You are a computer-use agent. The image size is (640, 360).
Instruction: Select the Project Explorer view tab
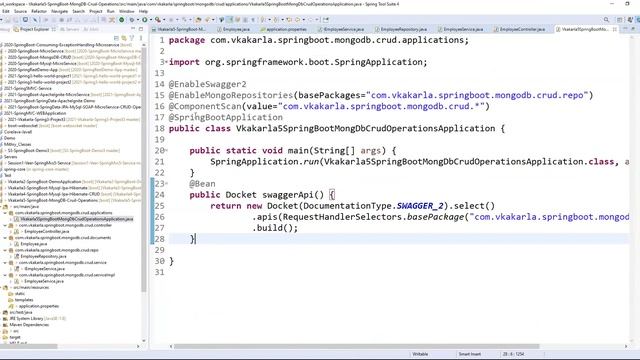click(34, 29)
